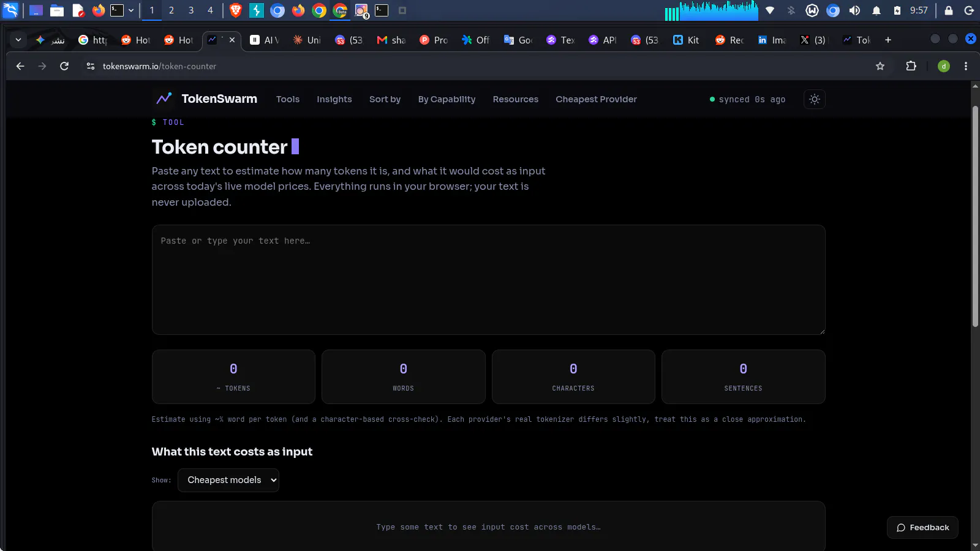Image resolution: width=980 pixels, height=551 pixels.
Task: Open the Insights navigation menu
Action: point(334,99)
